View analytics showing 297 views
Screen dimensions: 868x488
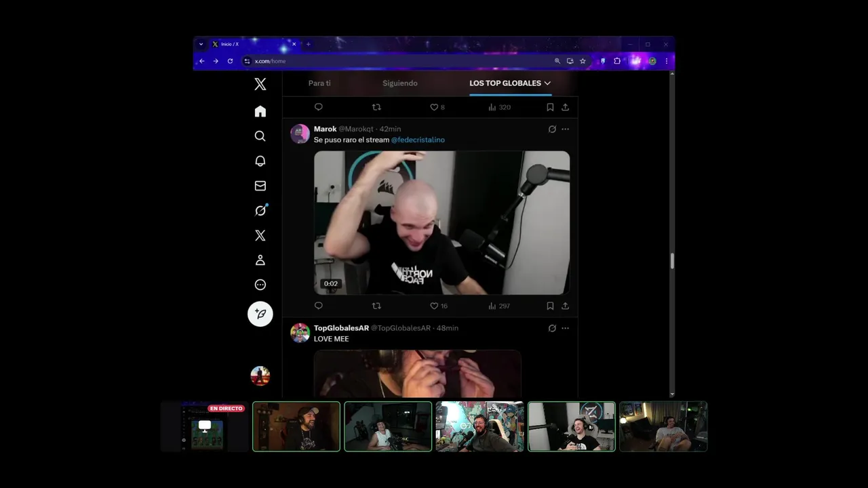coord(499,306)
